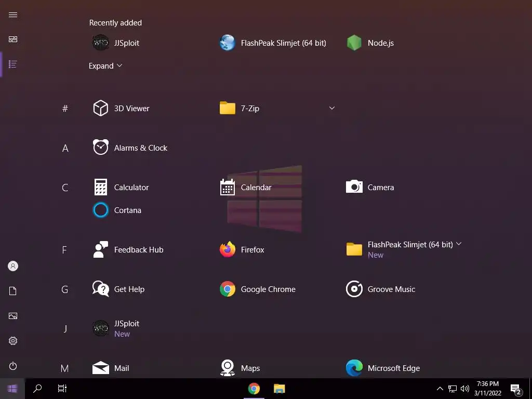The height and width of the screenshot is (399, 532).
Task: Launch FlashPeak Slimjet from Recently added
Action: click(273, 43)
